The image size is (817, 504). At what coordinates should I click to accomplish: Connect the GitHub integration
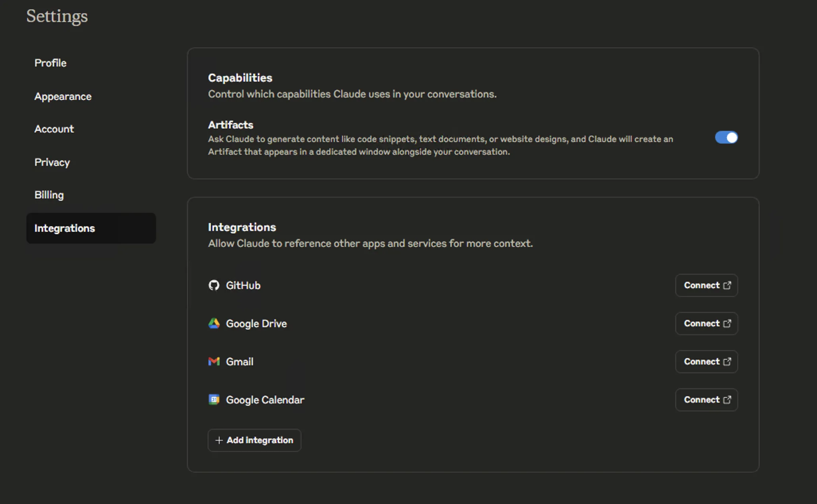[706, 285]
